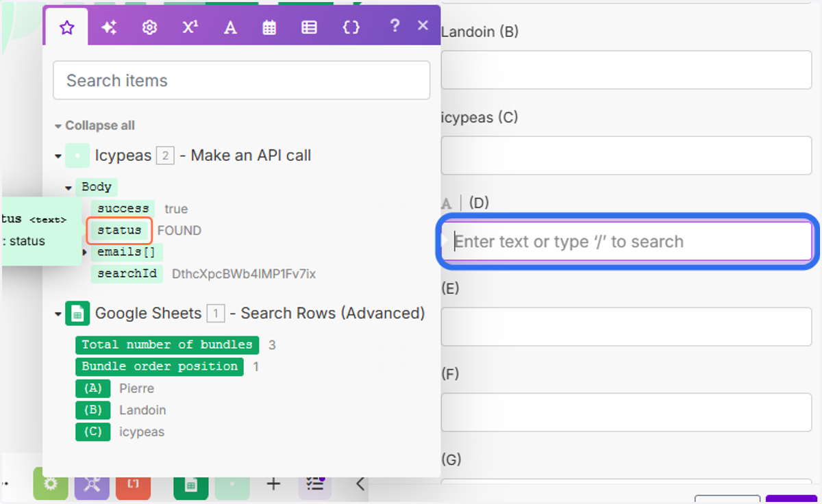This screenshot has height=504, width=822.
Task: Select the Body pill
Action: point(97,187)
